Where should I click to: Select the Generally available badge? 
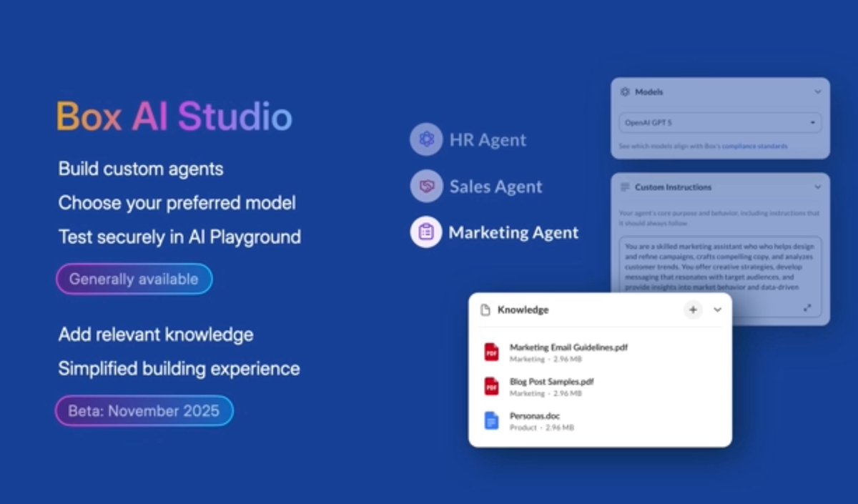click(134, 279)
